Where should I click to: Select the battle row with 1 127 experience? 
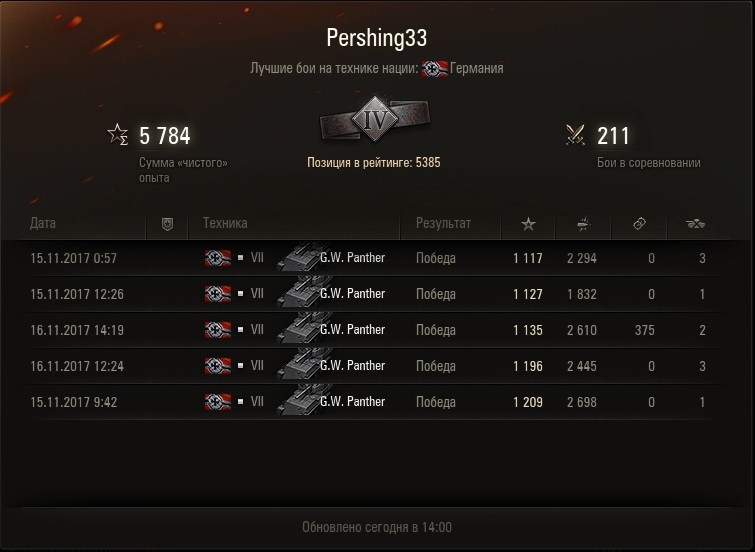click(x=370, y=294)
